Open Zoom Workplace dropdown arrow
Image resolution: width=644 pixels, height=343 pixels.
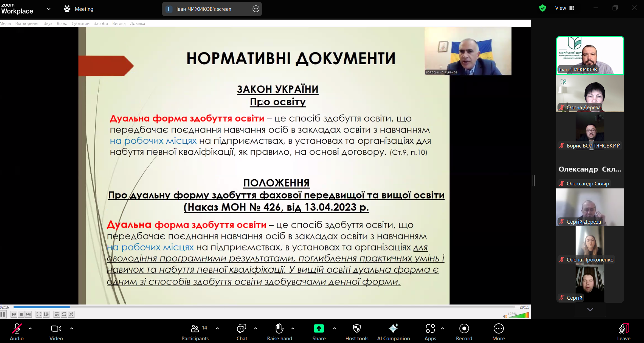[49, 9]
